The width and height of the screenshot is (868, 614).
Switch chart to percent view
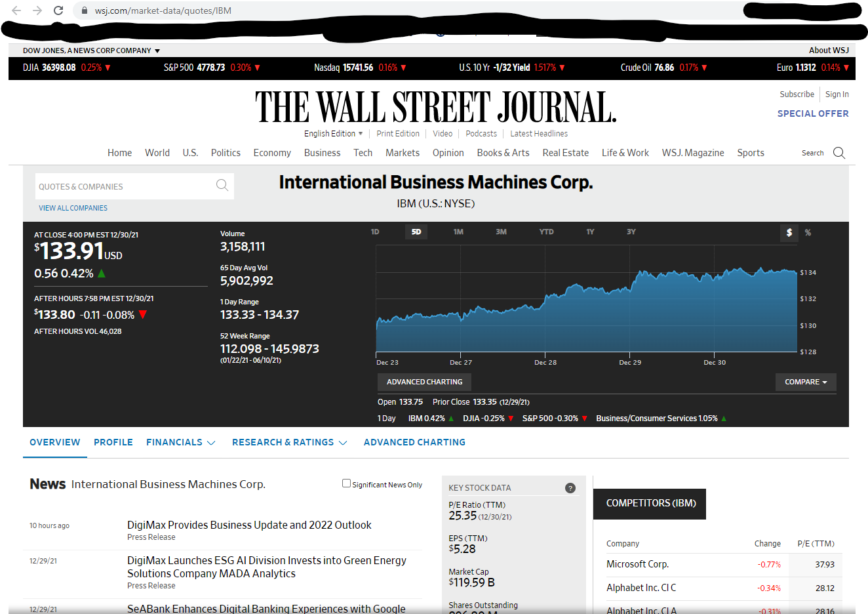click(808, 232)
